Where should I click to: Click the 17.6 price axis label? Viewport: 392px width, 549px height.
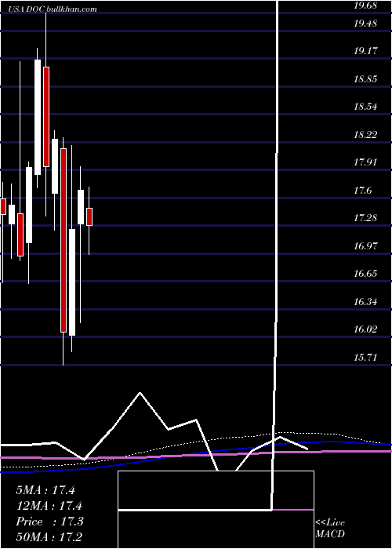pyautogui.click(x=362, y=191)
